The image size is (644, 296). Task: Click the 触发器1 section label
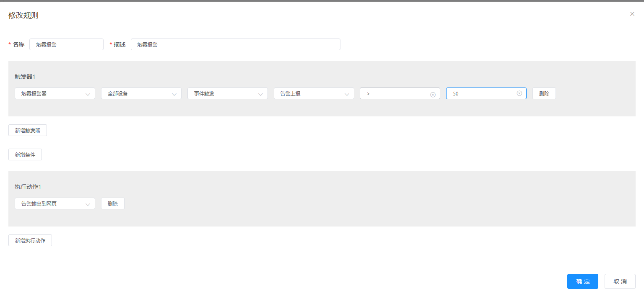(x=25, y=77)
